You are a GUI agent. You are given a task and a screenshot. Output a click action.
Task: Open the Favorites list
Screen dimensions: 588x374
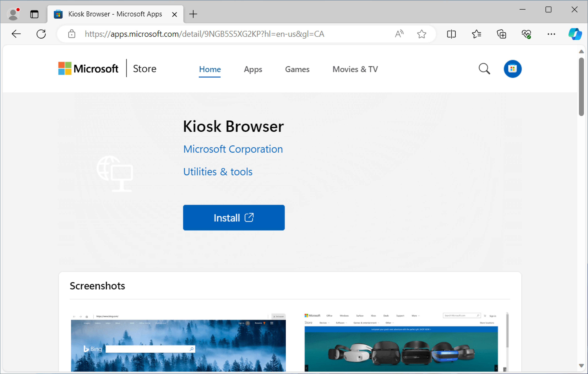click(476, 34)
